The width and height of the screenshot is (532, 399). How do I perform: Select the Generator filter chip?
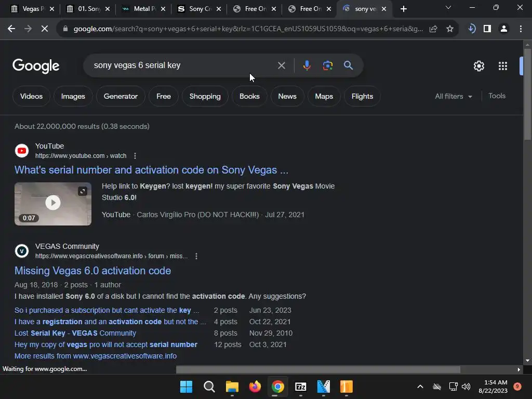121,96
